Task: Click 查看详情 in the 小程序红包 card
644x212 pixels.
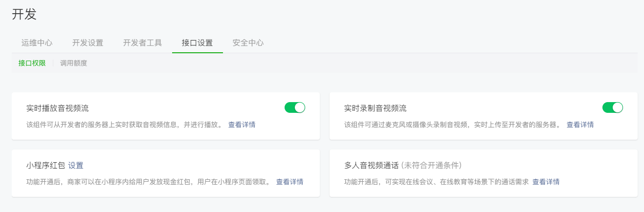Action: pos(289,182)
